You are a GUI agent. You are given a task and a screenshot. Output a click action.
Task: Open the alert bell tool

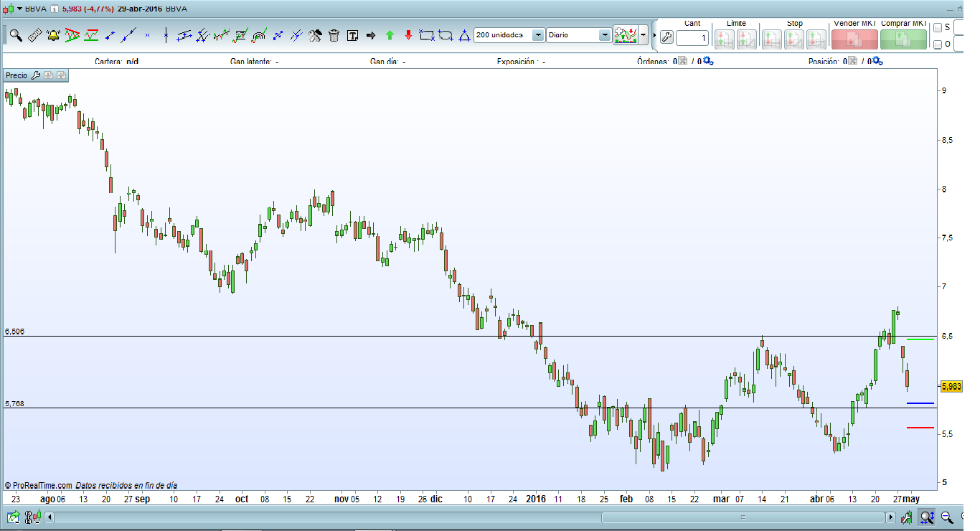(53, 34)
